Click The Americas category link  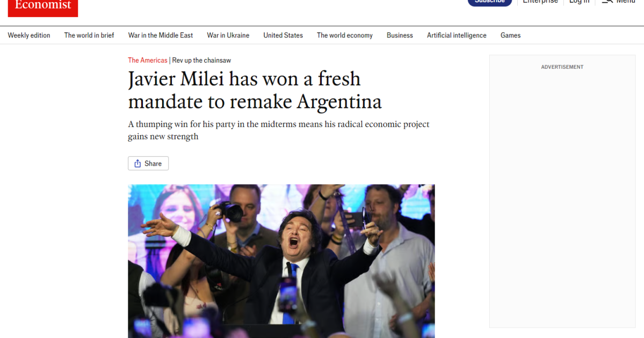(x=148, y=60)
